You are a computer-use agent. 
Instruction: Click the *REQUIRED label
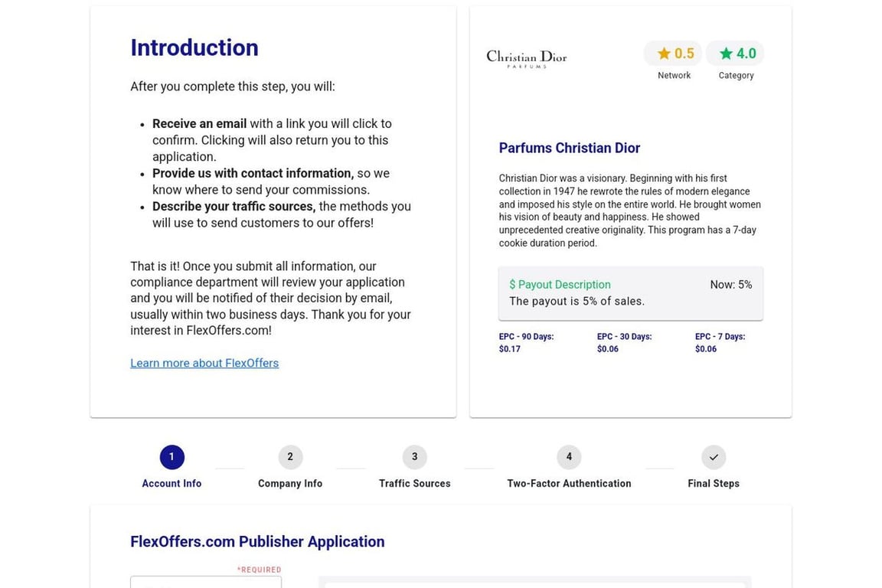[259, 570]
